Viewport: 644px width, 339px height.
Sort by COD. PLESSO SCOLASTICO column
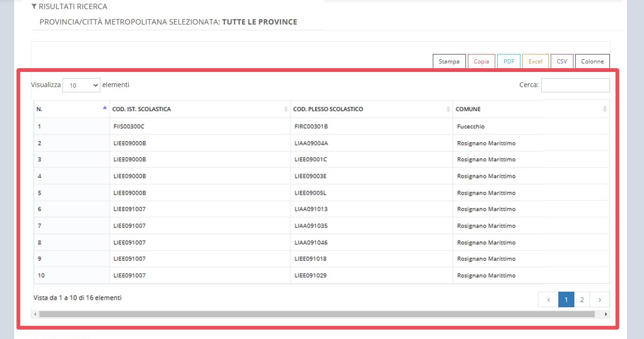pyautogui.click(x=372, y=109)
